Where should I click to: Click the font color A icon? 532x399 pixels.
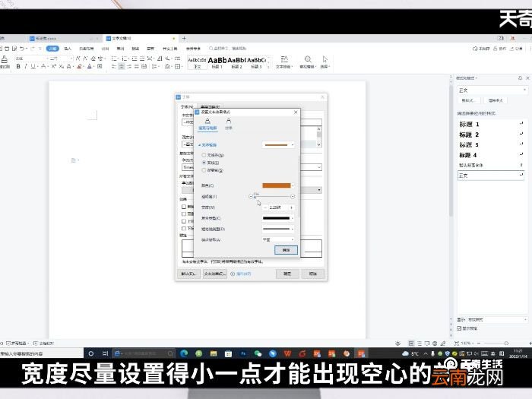90,67
